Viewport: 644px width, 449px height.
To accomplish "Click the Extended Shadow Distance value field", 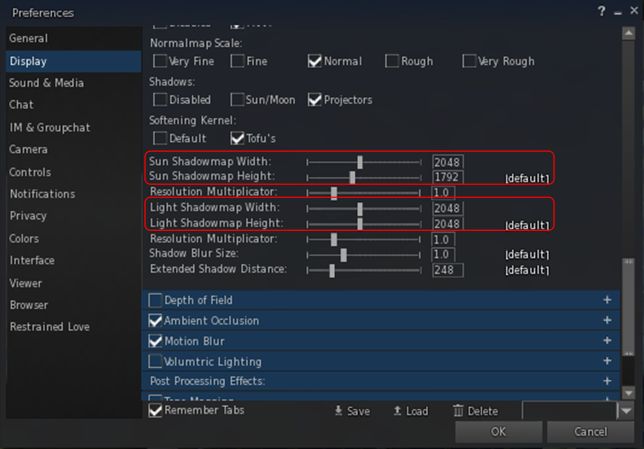I will point(447,270).
